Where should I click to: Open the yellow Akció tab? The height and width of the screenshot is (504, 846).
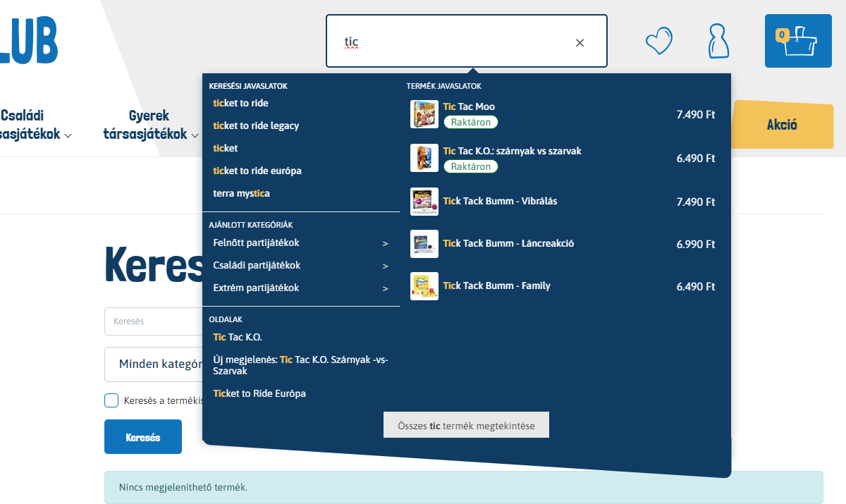point(782,125)
